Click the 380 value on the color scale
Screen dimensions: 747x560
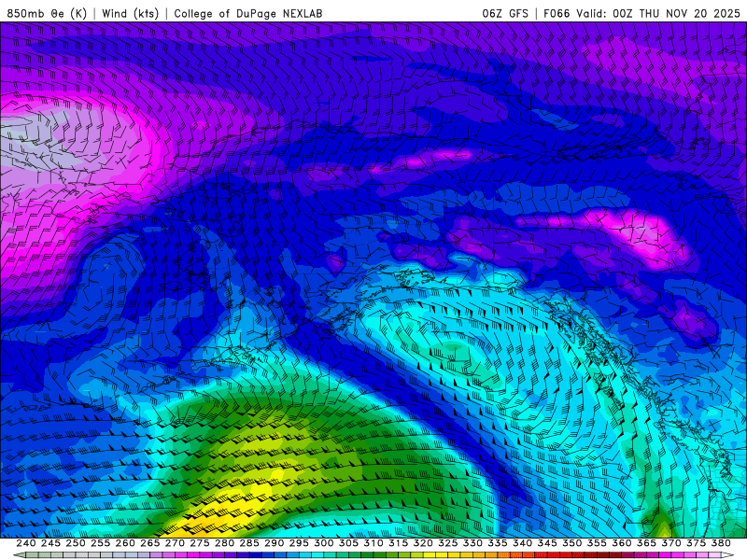[x=721, y=543]
